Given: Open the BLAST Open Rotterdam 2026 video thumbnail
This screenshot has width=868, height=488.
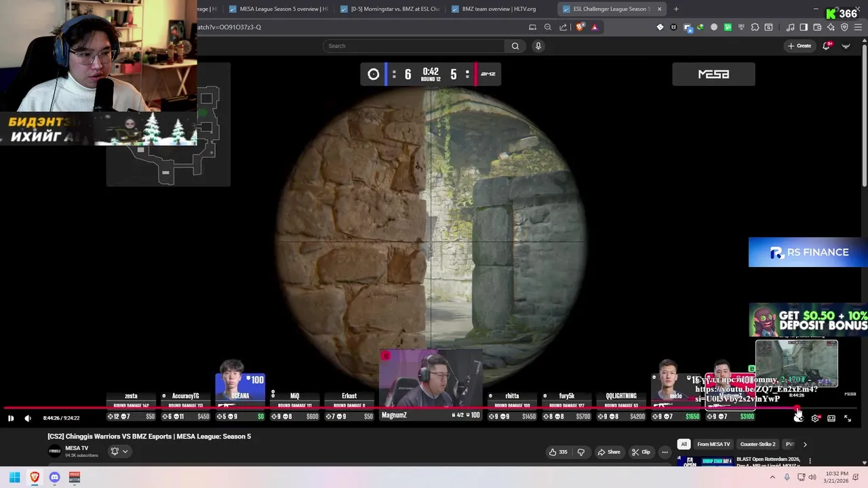Looking at the screenshot, I should pyautogui.click(x=704, y=462).
